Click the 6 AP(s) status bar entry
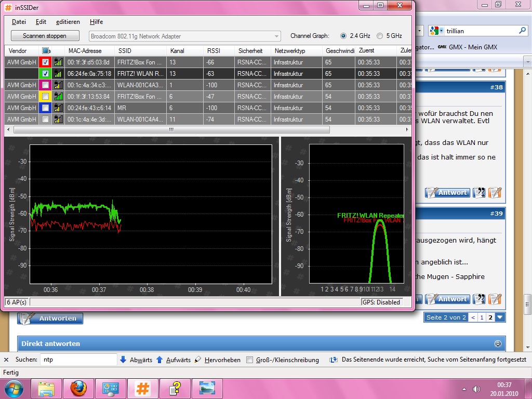 click(x=17, y=302)
